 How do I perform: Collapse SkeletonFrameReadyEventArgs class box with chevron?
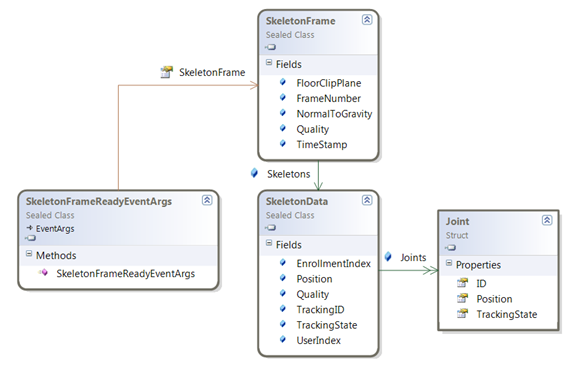(207, 200)
